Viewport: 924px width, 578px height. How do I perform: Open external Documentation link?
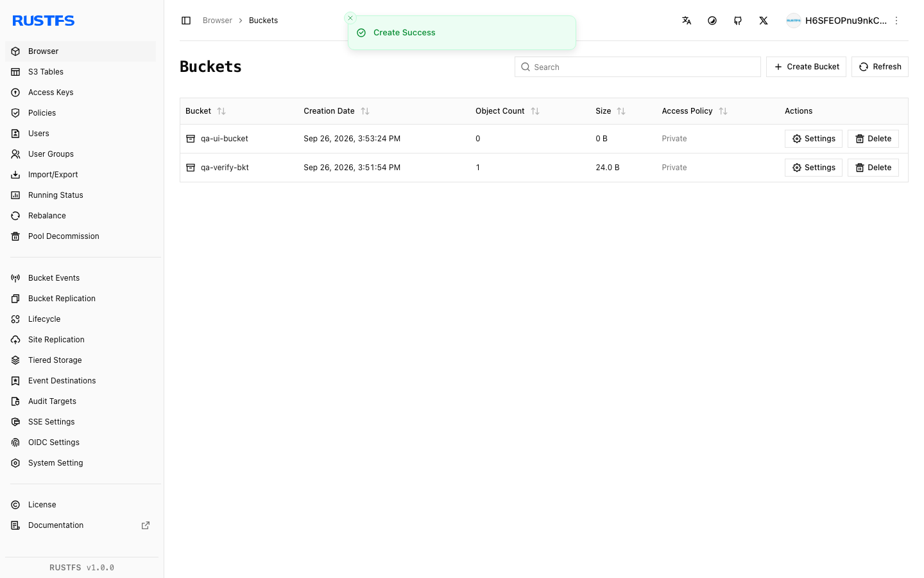(x=80, y=525)
